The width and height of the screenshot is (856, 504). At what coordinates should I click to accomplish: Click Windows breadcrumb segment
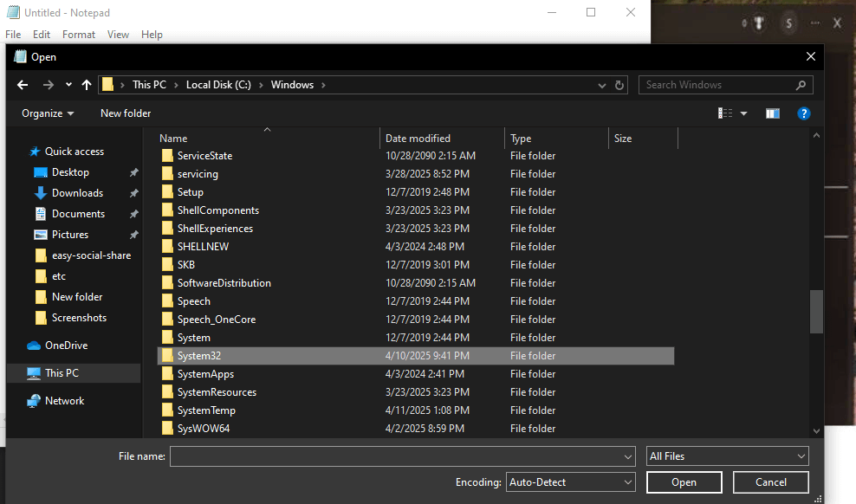(292, 85)
